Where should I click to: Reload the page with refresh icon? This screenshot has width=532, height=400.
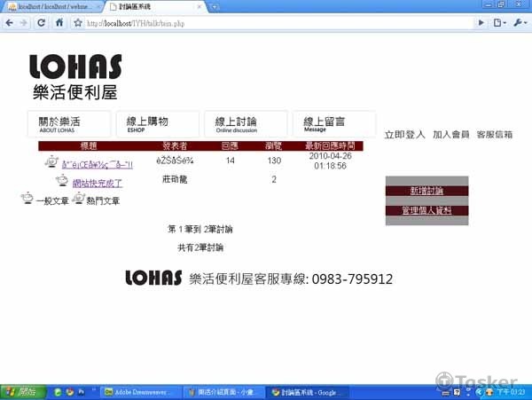click(41, 23)
